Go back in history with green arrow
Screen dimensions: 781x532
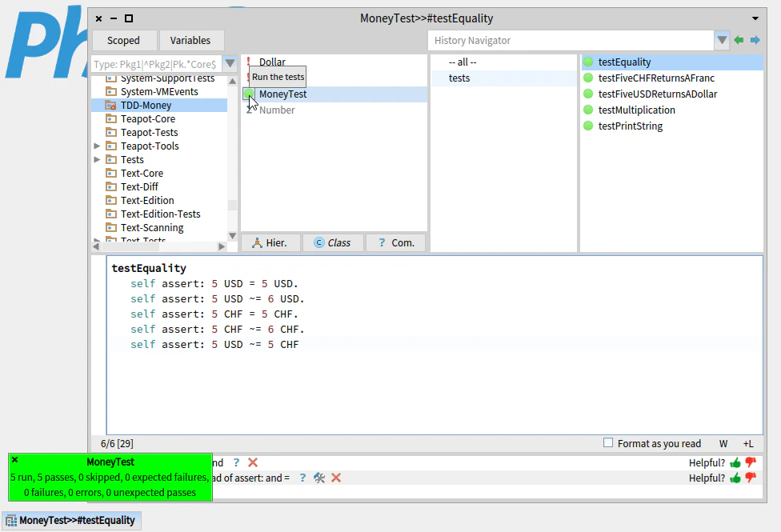(x=739, y=40)
